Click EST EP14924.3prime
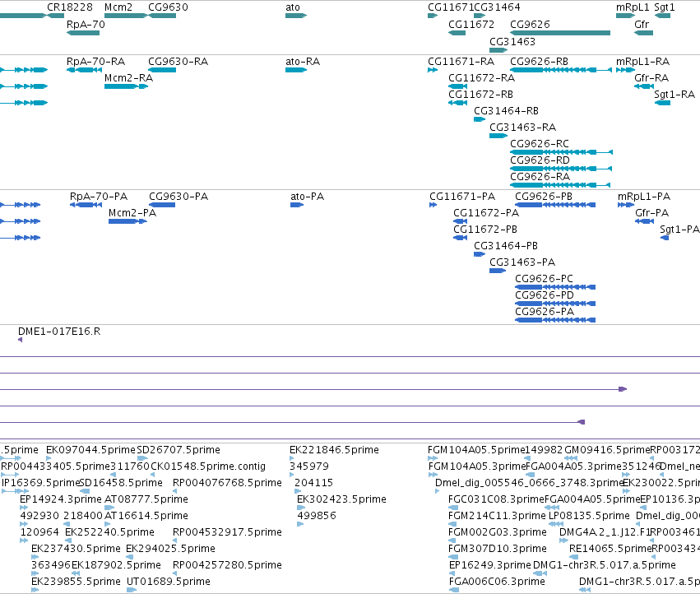The width and height of the screenshot is (700, 594). pyautogui.click(x=61, y=499)
